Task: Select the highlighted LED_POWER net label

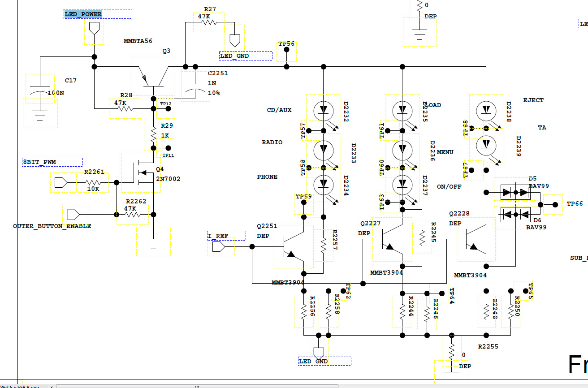Action: tap(98, 14)
